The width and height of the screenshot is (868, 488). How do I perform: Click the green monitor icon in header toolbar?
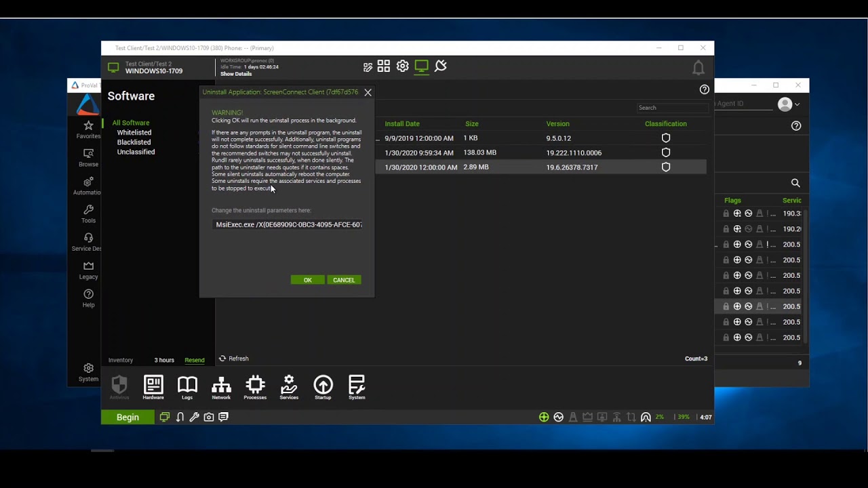tap(422, 66)
